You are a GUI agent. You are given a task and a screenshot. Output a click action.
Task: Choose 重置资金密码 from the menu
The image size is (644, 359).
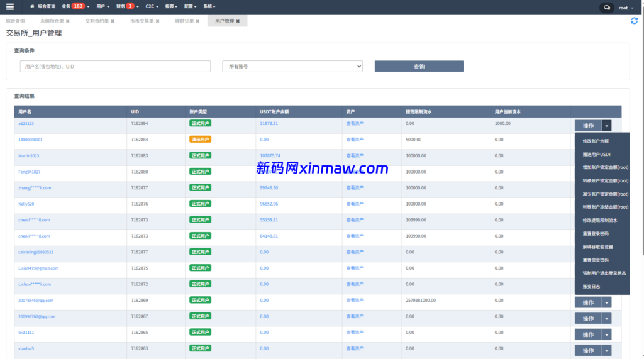point(596,260)
